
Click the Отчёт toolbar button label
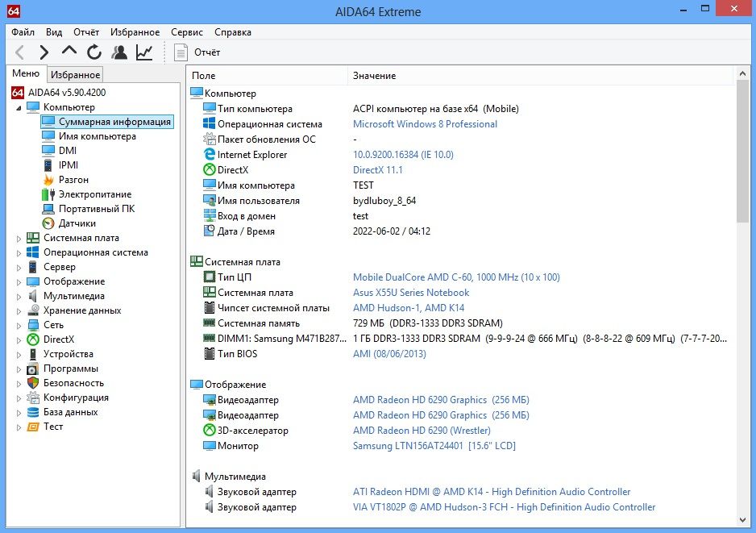[x=207, y=52]
